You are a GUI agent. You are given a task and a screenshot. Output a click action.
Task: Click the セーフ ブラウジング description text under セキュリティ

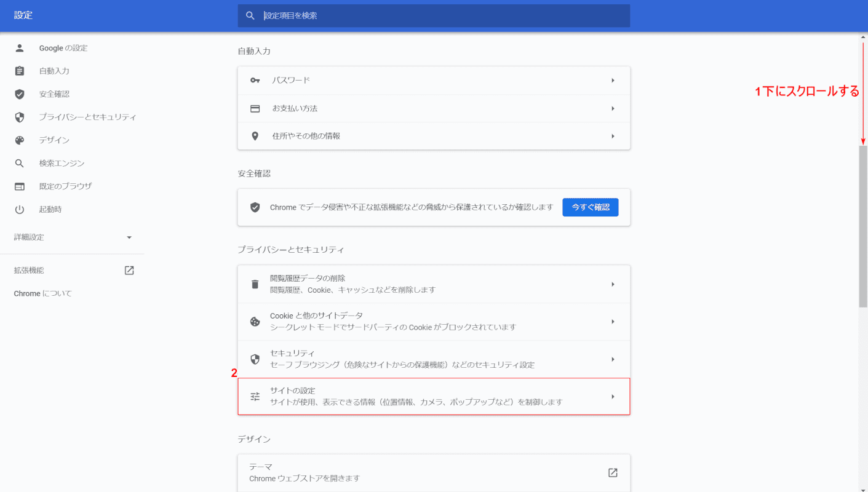point(402,365)
